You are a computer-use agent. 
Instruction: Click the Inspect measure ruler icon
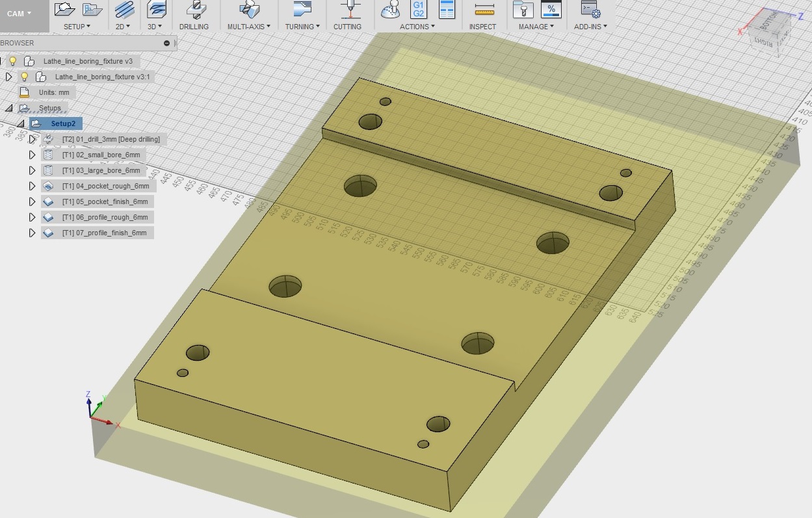484,10
